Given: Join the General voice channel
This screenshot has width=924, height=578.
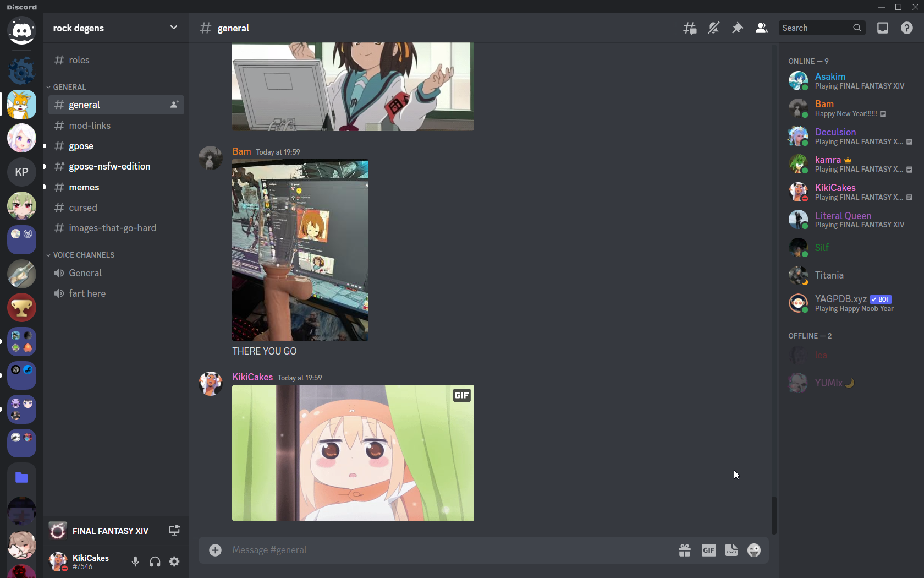Looking at the screenshot, I should pos(116,273).
